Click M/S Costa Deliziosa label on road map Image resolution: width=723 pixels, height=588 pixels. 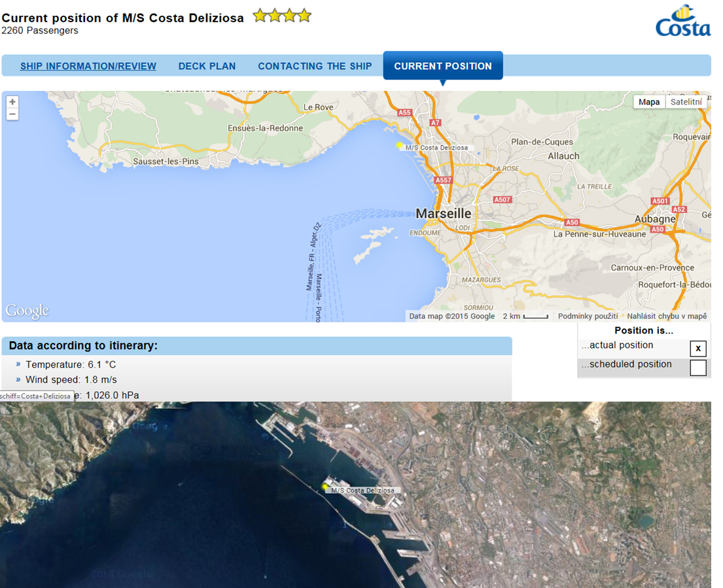pos(436,147)
